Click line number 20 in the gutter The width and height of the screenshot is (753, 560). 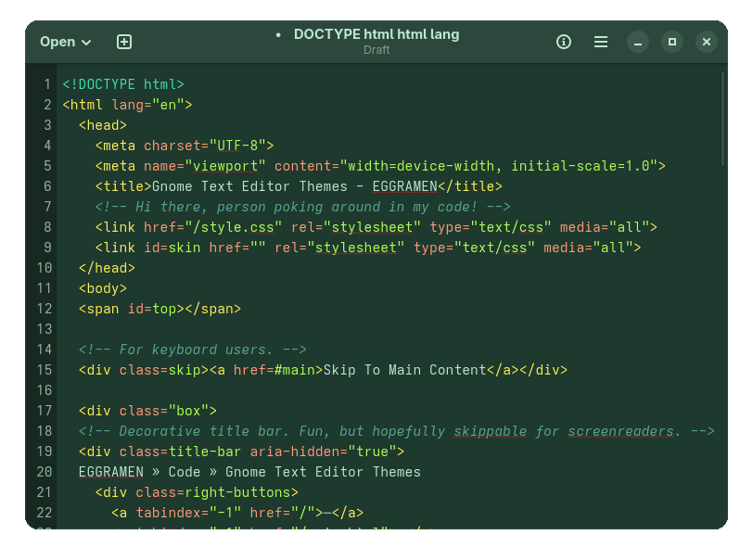[x=44, y=472]
